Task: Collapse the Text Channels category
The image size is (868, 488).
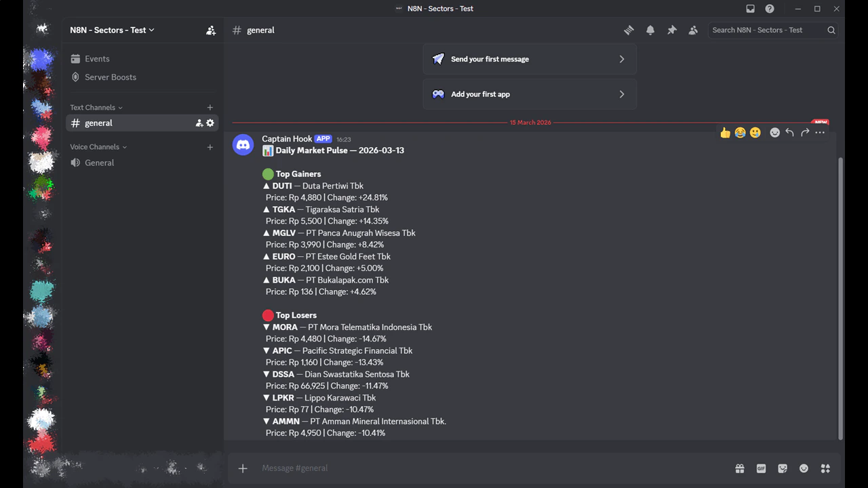Action: coord(93,107)
